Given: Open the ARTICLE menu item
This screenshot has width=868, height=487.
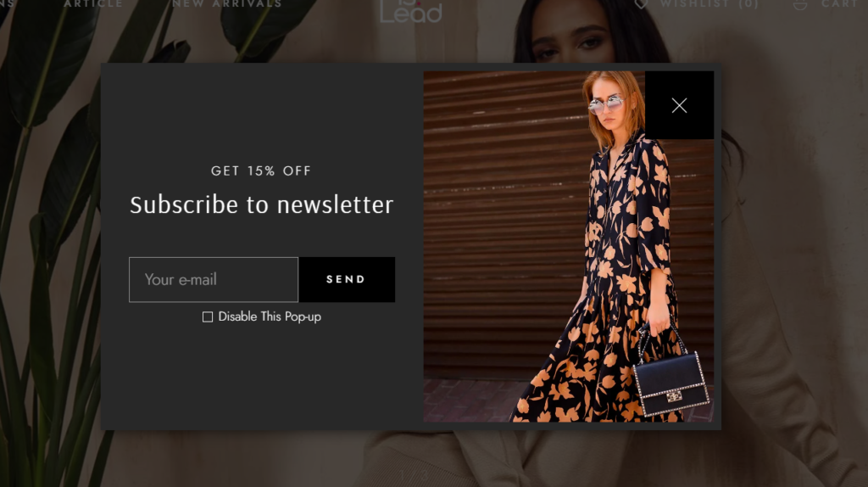Looking at the screenshot, I should [x=93, y=4].
